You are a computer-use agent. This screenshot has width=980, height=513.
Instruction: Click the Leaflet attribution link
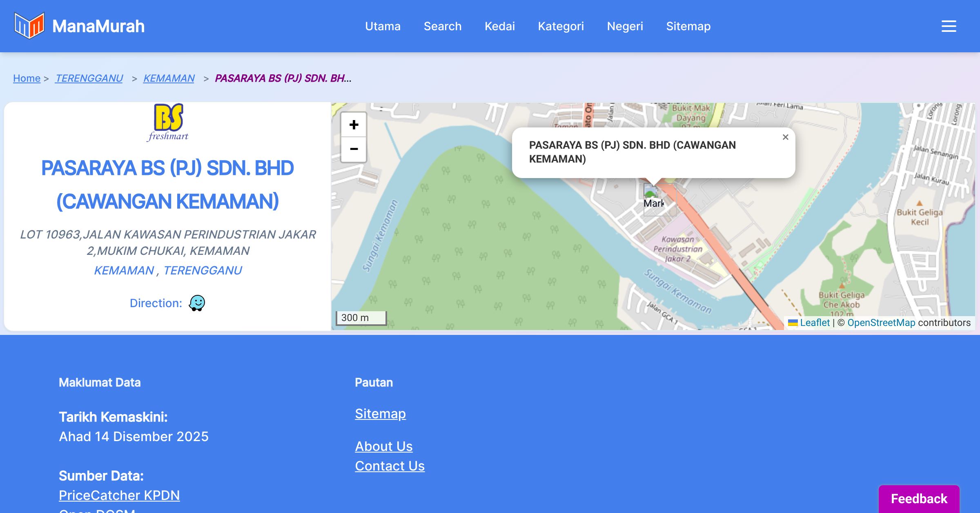point(815,323)
